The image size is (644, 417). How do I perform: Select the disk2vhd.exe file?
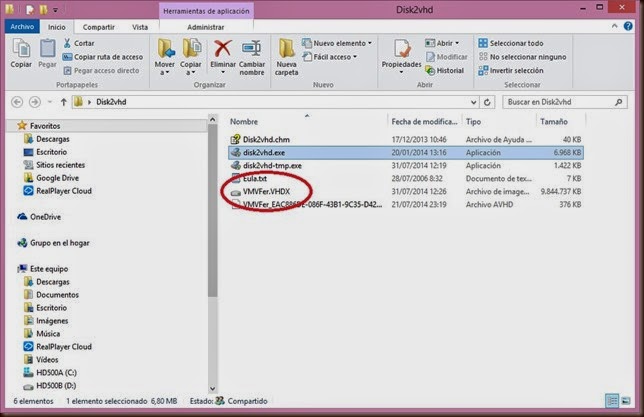[x=406, y=152]
